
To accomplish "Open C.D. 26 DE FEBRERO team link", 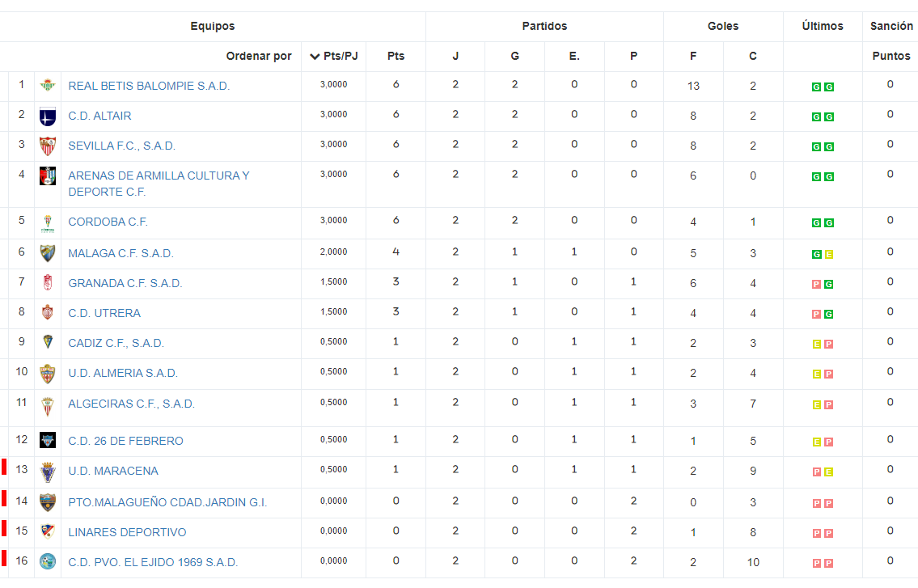I will coord(125,441).
